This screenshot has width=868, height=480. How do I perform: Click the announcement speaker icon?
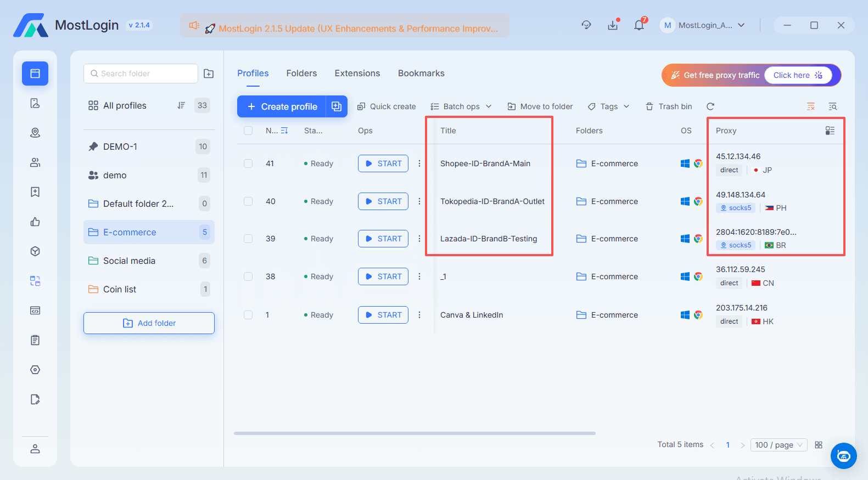(194, 26)
